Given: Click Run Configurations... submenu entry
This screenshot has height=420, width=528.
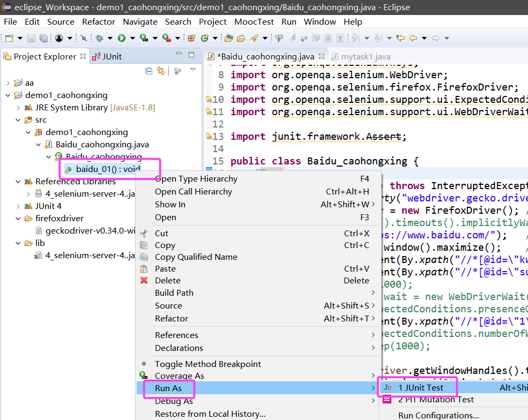Looking at the screenshot, I should (x=438, y=415).
